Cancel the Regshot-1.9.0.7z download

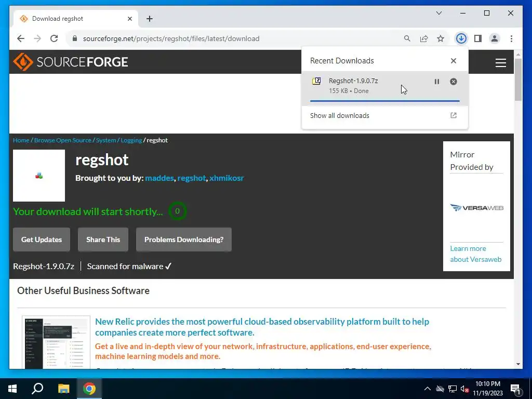(x=453, y=82)
